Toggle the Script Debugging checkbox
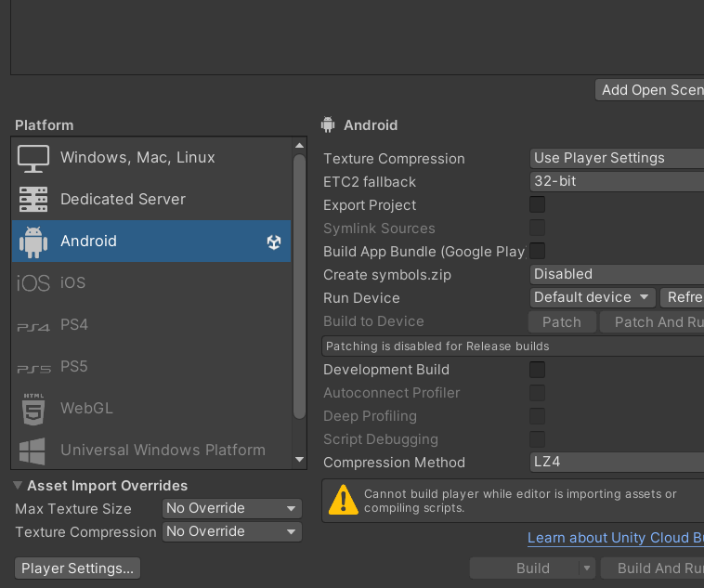Image resolution: width=704 pixels, height=588 pixels. coord(537,438)
